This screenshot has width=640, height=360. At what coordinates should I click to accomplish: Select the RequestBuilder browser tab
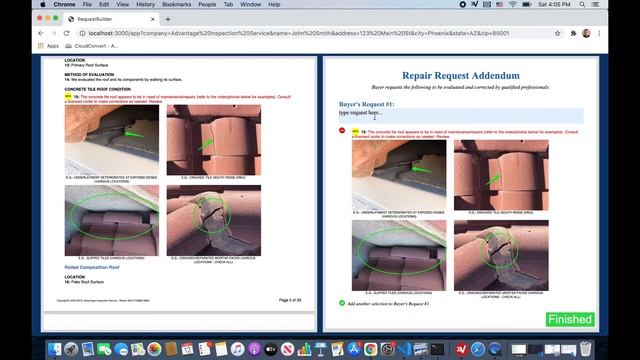(x=111, y=19)
